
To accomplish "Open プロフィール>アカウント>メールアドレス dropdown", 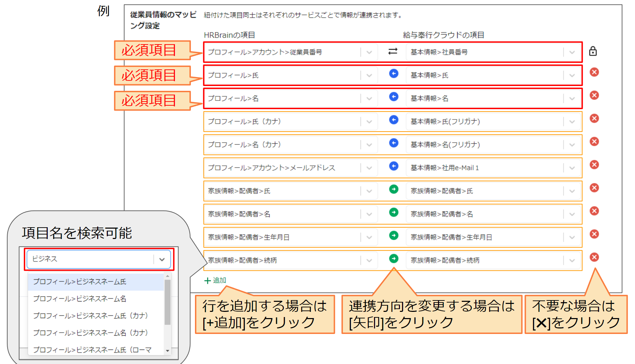I will (x=291, y=168).
